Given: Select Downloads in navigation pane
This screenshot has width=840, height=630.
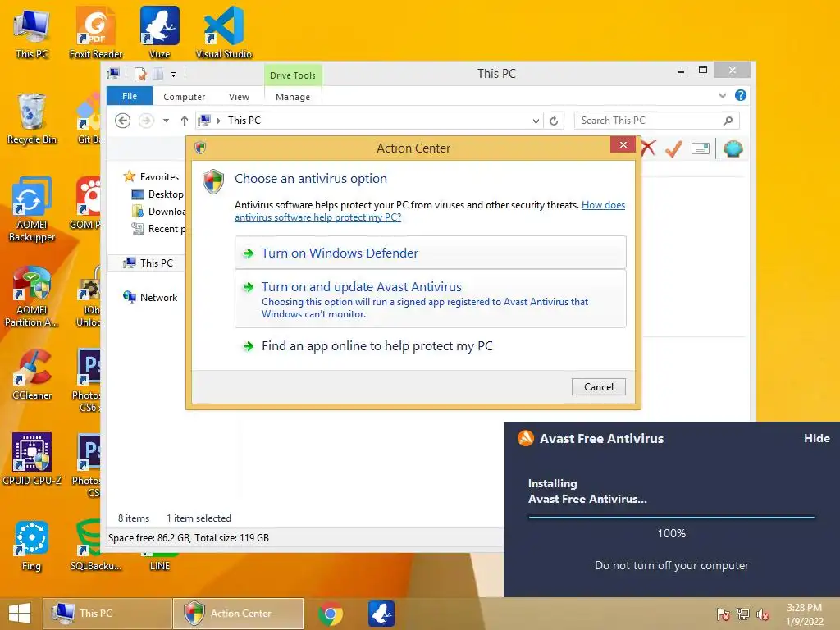Looking at the screenshot, I should [x=158, y=212].
